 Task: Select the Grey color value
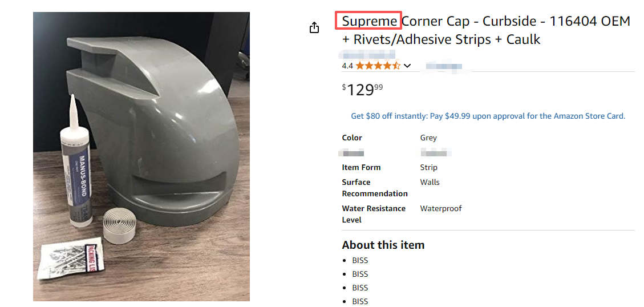click(428, 138)
